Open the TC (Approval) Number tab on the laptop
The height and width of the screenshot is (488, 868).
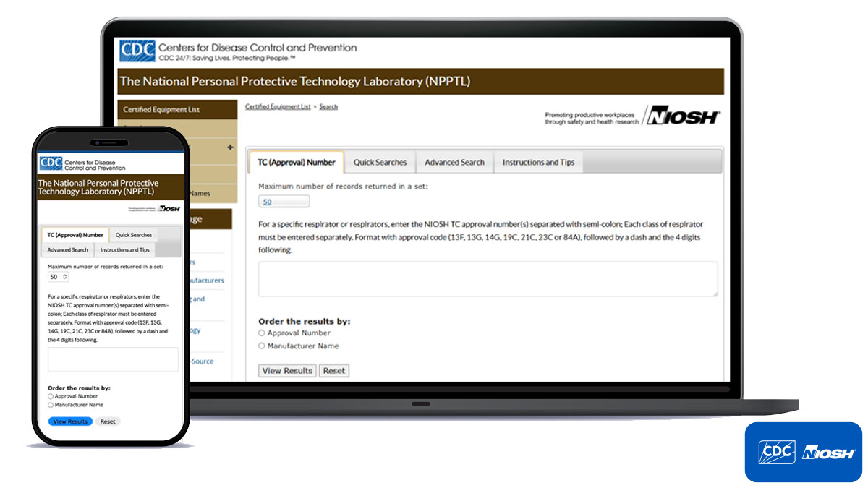click(x=297, y=162)
